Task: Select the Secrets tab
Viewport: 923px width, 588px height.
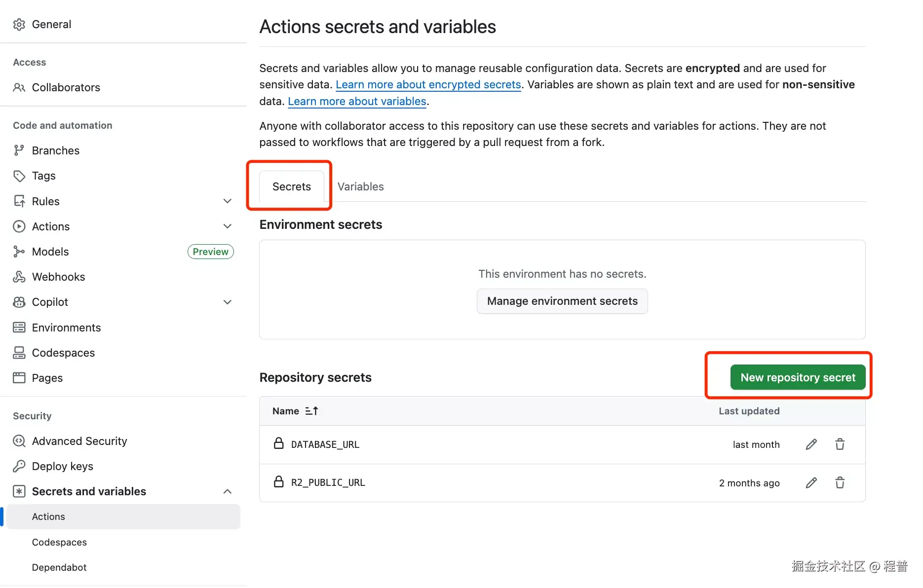Action: [291, 186]
